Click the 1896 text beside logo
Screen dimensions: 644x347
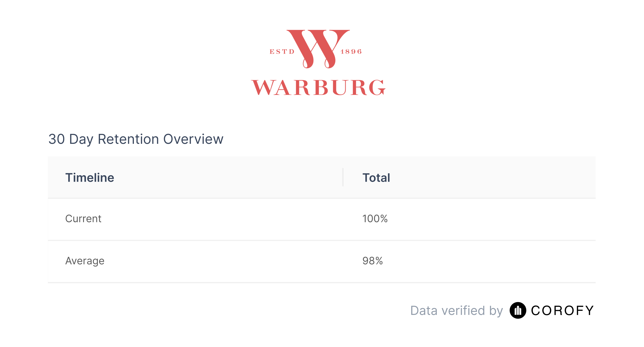(x=351, y=51)
